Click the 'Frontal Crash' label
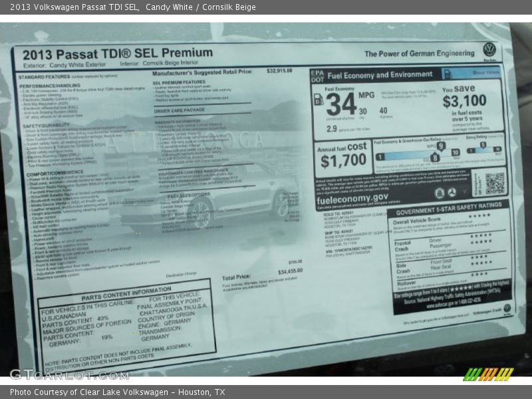Screen dimensions: 532x399 tap(402, 246)
